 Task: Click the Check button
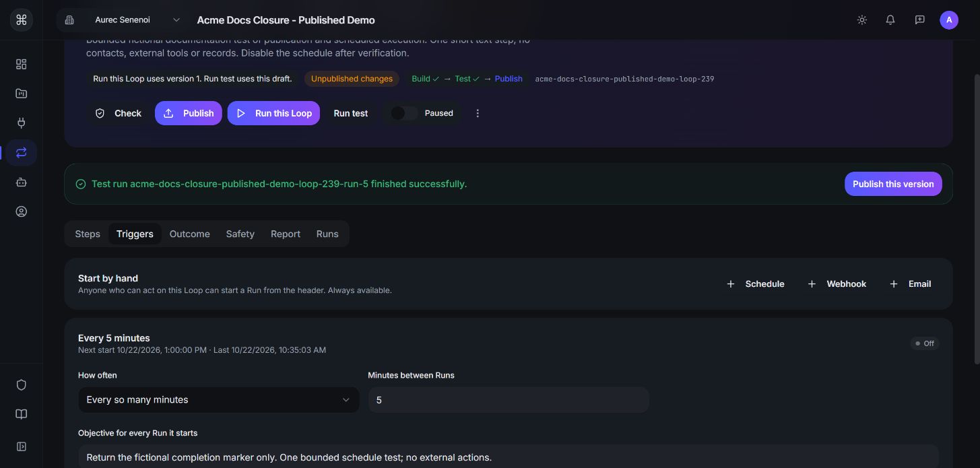(x=118, y=113)
